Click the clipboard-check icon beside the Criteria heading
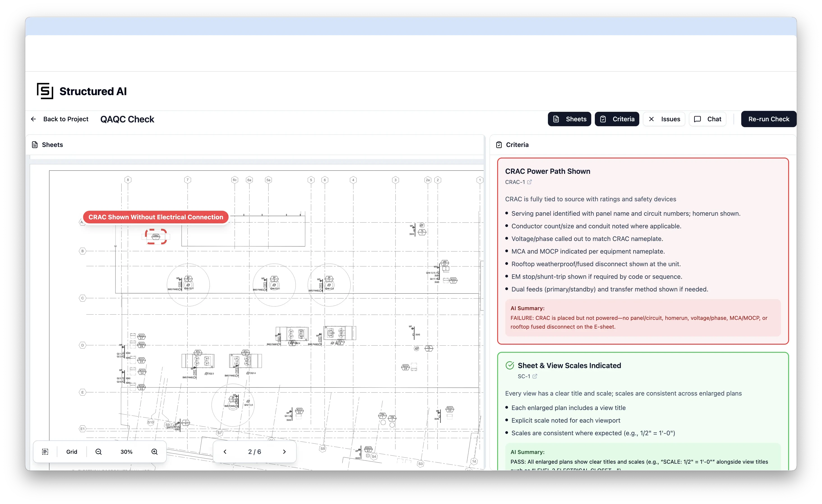The image size is (822, 504). point(499,144)
